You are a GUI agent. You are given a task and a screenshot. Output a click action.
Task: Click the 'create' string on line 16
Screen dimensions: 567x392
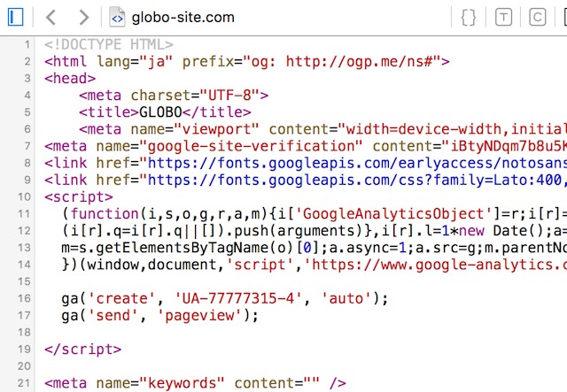pos(122,299)
